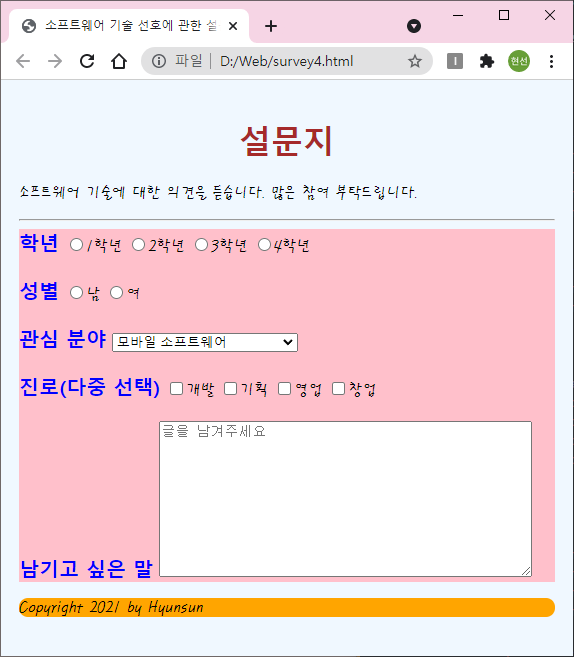Click the 성별 label
This screenshot has height=657, width=574.
(x=39, y=291)
